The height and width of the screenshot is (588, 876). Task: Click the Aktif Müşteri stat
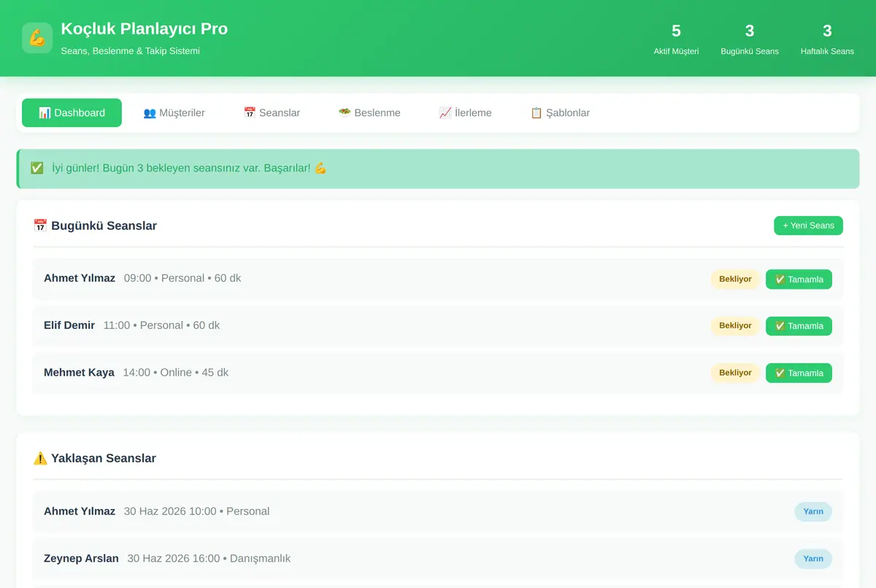pyautogui.click(x=676, y=39)
